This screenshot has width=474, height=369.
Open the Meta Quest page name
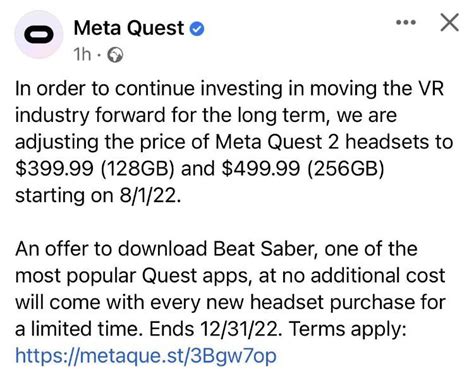[x=129, y=28]
